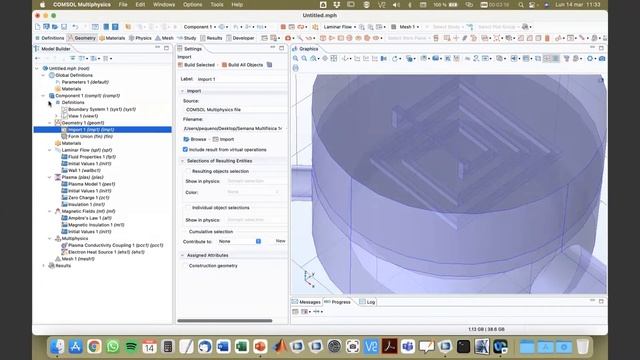Screen dimensions: 640x360
Task: Open MATLAB from the Dock
Action: pos(279,347)
